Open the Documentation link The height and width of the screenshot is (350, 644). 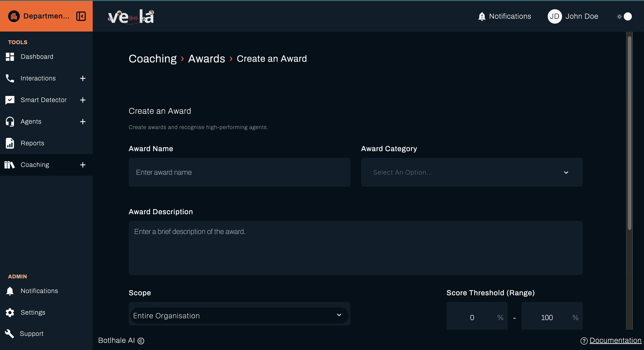click(615, 340)
